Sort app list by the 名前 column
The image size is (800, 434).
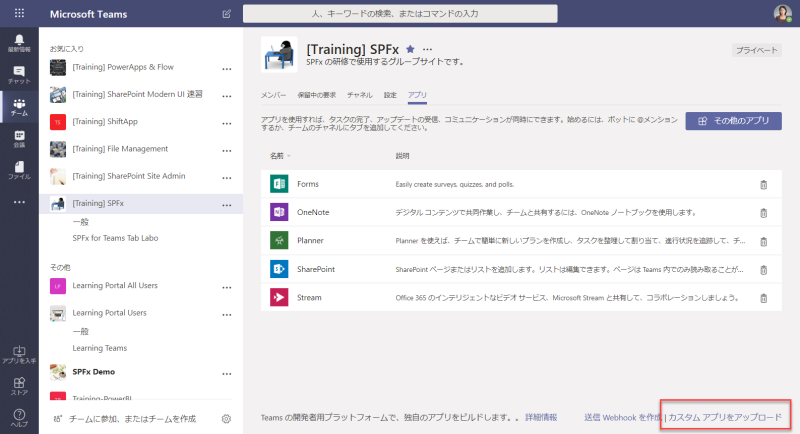[280, 156]
